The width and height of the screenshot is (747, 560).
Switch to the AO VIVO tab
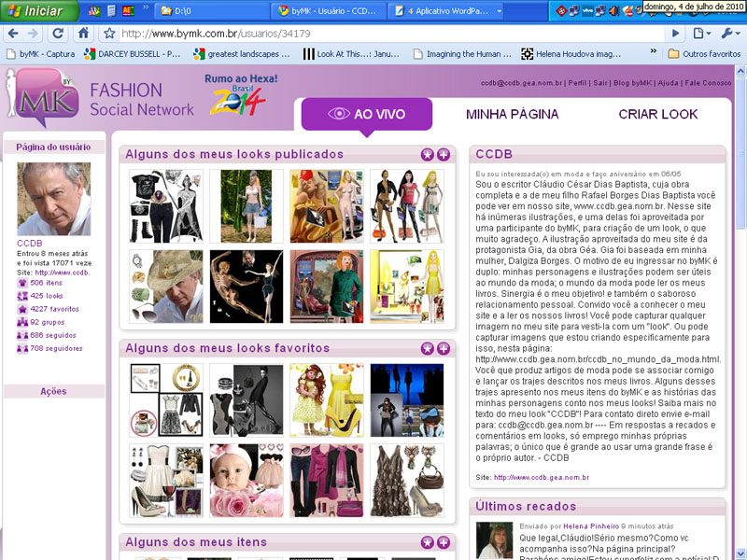pos(367,114)
